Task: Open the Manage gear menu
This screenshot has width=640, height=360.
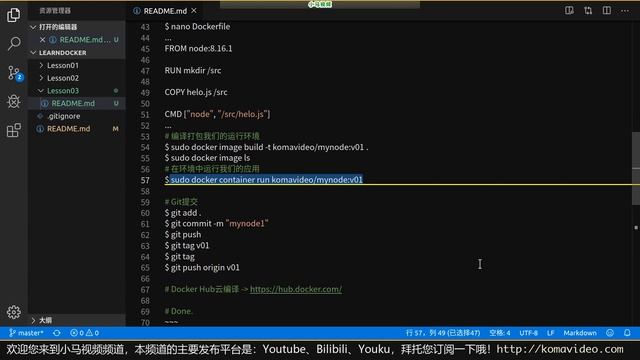Action: click(13, 312)
